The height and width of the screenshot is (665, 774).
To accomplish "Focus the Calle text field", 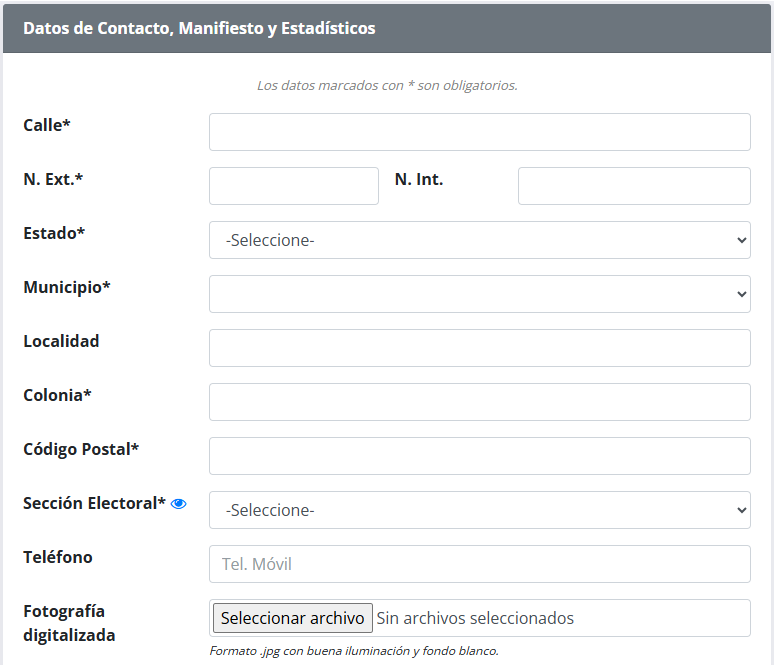I will pyautogui.click(x=480, y=132).
